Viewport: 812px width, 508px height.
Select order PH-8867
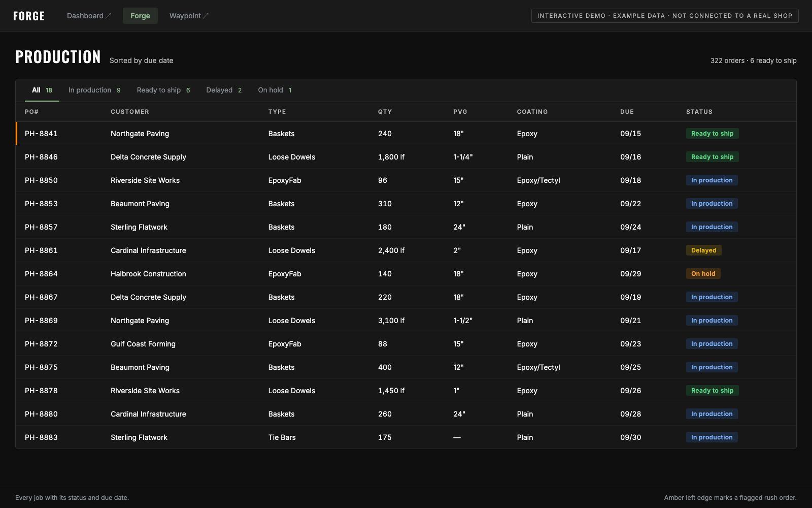coord(406,297)
